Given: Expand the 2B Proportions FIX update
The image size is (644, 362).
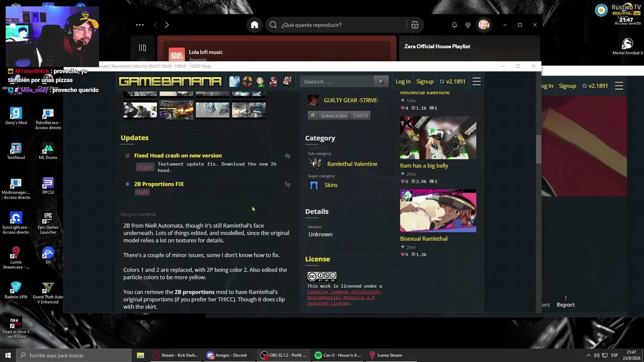Looking at the screenshot, I should (127, 184).
